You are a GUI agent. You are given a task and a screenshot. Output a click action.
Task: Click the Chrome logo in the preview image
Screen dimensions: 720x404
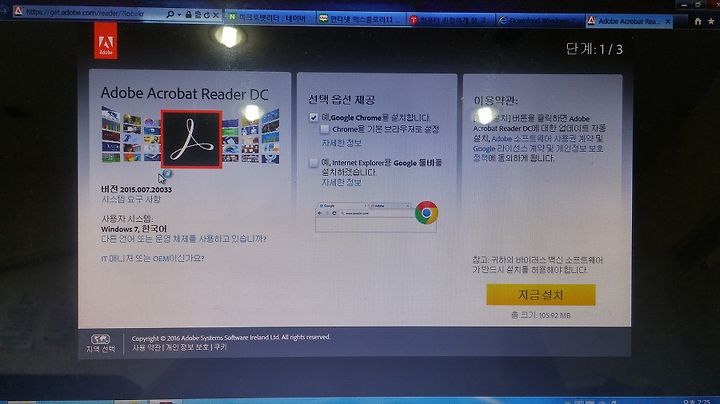426,213
